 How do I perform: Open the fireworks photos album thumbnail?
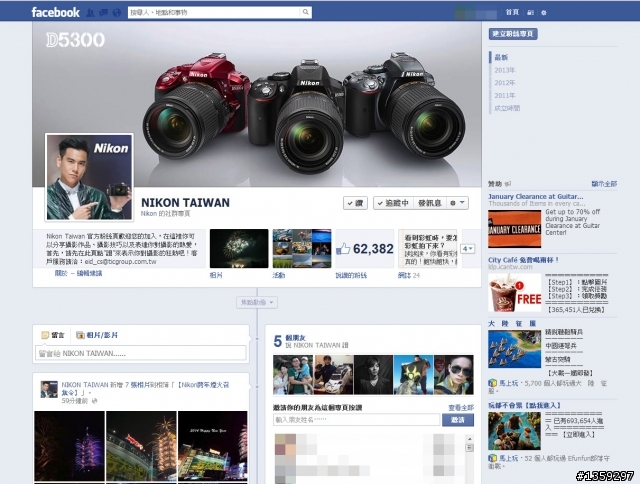tap(239, 249)
